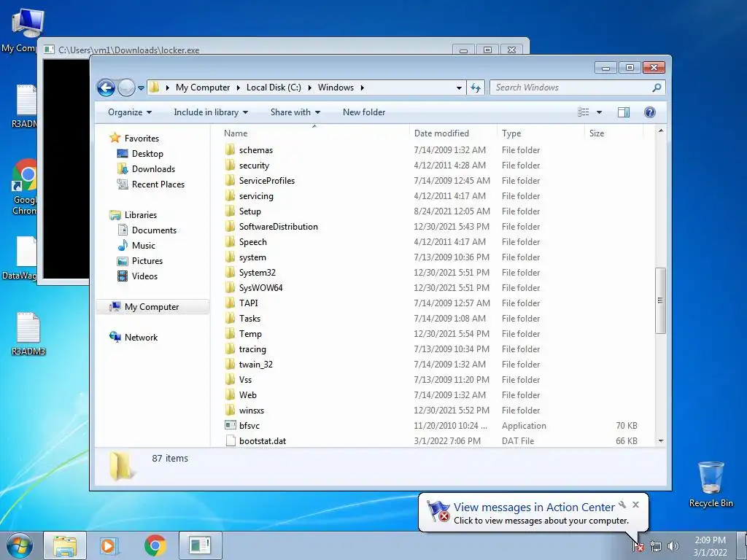The image size is (747, 560).
Task: Select the Setup folder
Action: [x=249, y=211]
